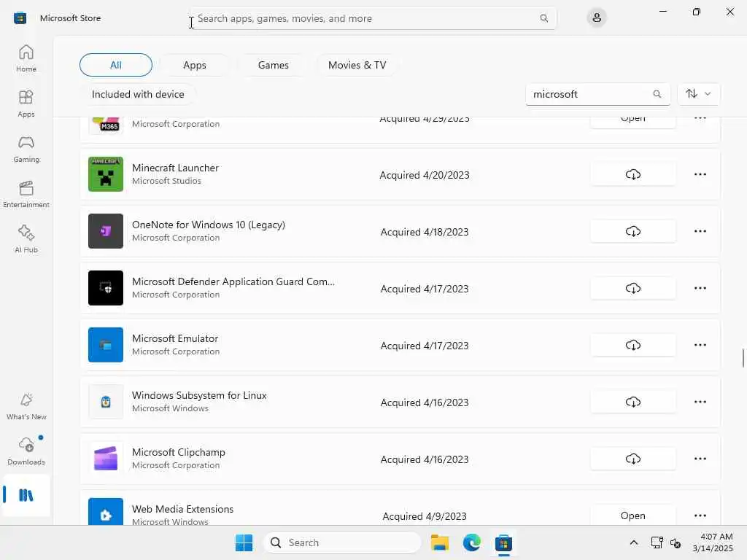Open more options for Microsoft Clipchamp
The image size is (747, 560).
[x=700, y=459]
